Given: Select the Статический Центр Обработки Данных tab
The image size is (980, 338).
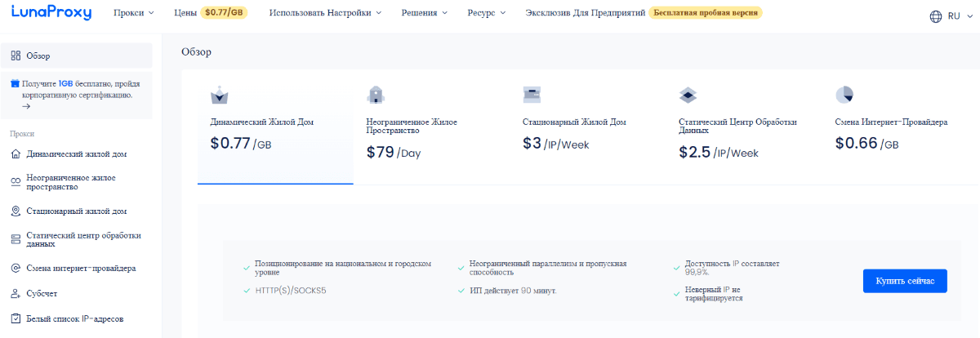Looking at the screenshot, I should point(744,127).
